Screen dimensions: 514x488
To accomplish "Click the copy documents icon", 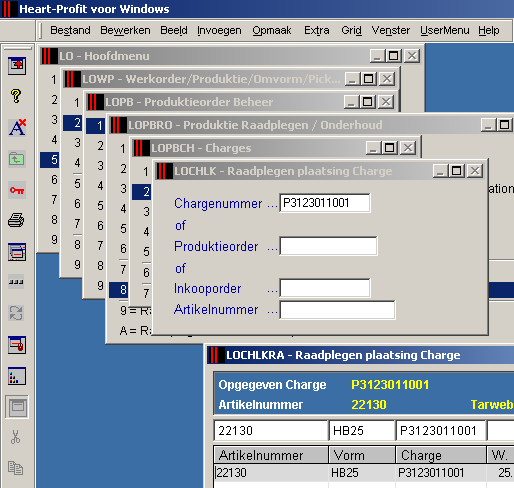I will [15, 468].
